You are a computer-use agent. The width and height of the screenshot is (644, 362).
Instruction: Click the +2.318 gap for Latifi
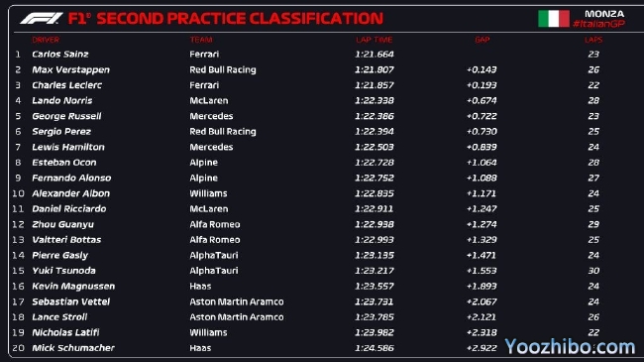pyautogui.click(x=482, y=332)
